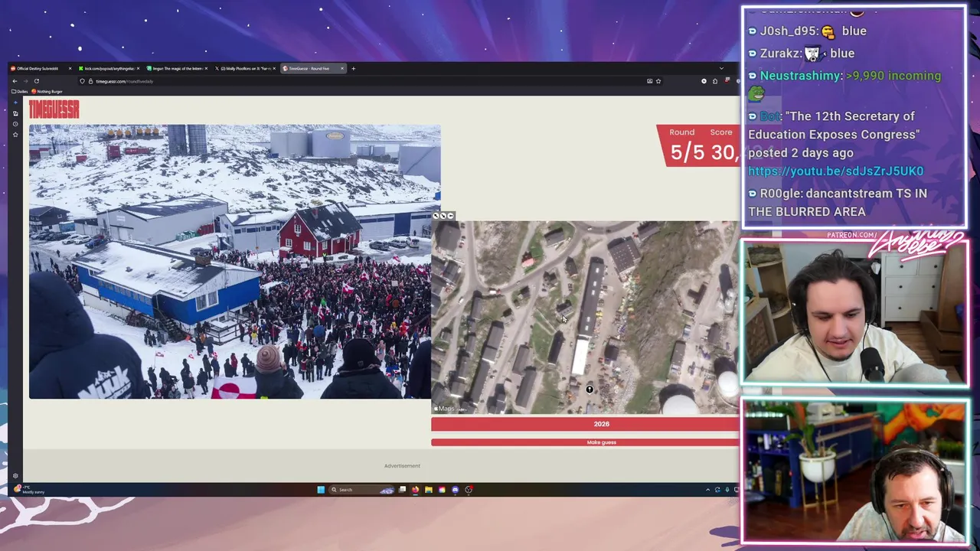Open Discord from the taskbar
This screenshot has width=980, height=551.
pos(456,490)
